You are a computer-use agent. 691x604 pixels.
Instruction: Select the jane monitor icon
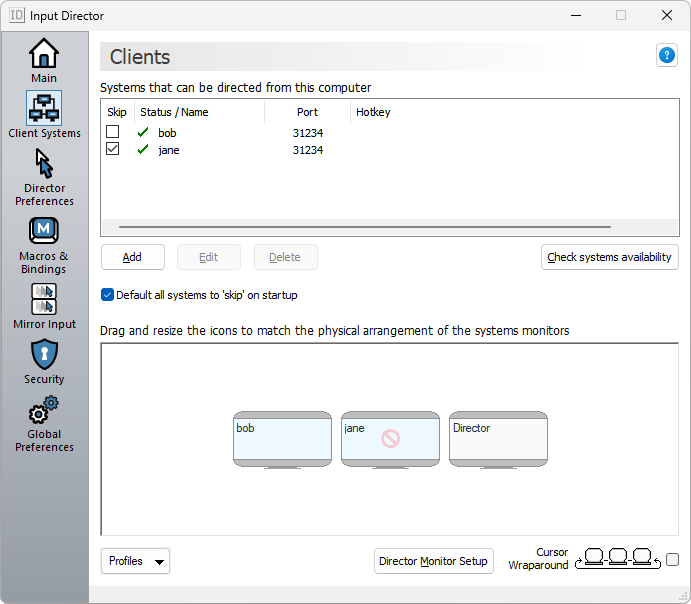pyautogui.click(x=390, y=439)
